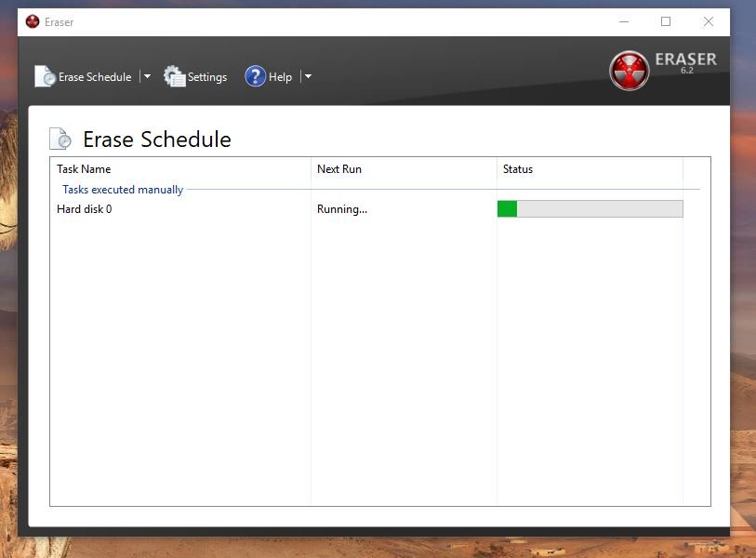Click the 'Running...' next run cell
This screenshot has width=756, height=558.
[x=342, y=209]
